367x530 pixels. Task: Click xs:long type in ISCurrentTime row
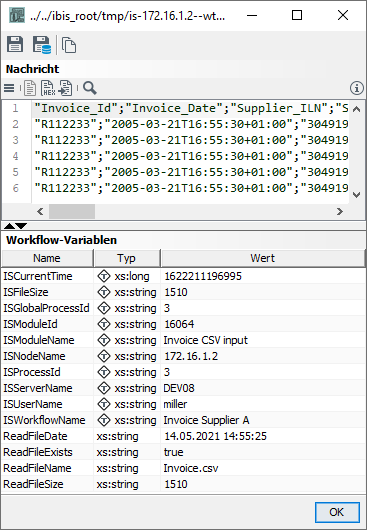click(x=132, y=276)
